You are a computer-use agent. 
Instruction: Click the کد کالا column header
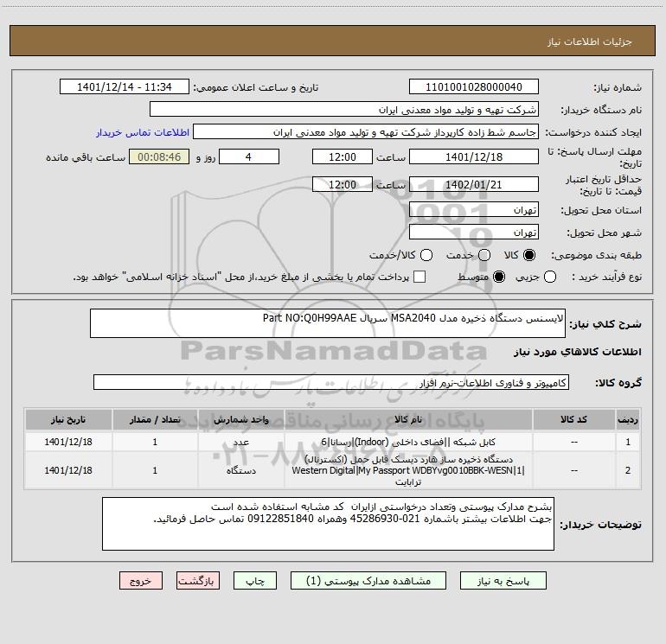pos(573,419)
